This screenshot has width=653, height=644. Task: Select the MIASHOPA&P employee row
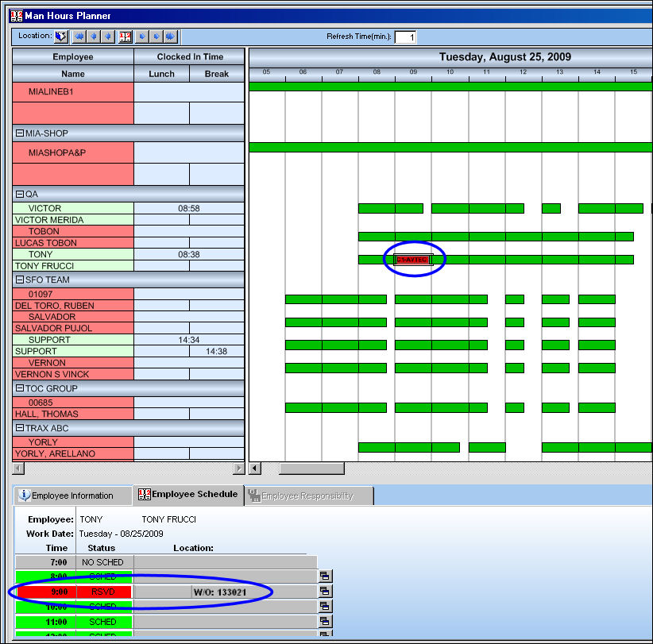pyautogui.click(x=73, y=152)
